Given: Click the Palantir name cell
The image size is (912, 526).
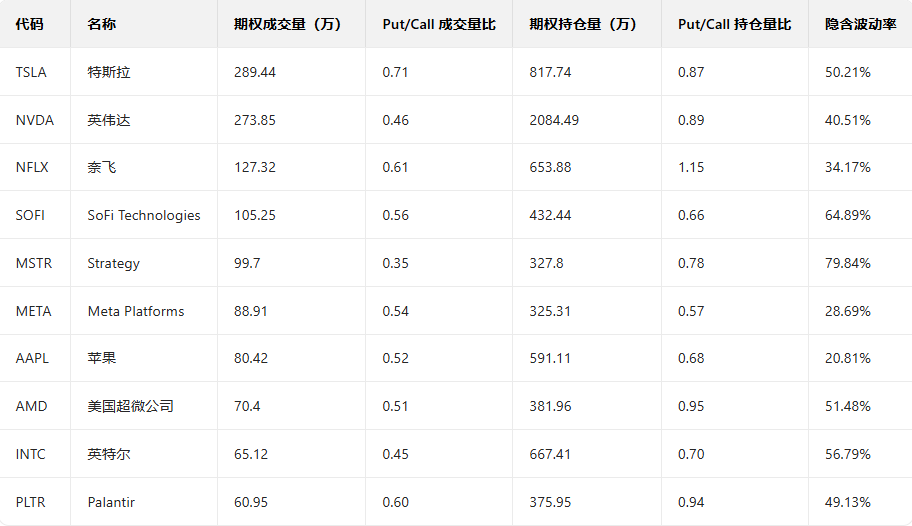Looking at the screenshot, I should tap(111, 502).
